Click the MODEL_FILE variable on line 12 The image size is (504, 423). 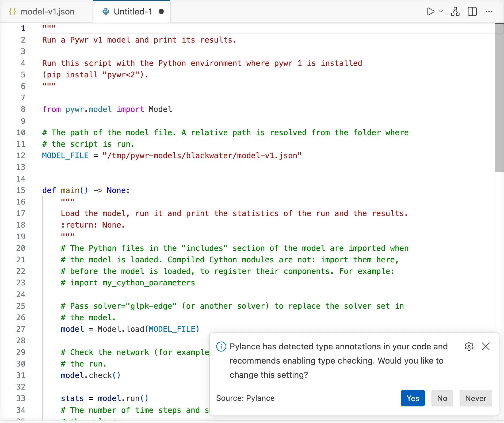65,156
